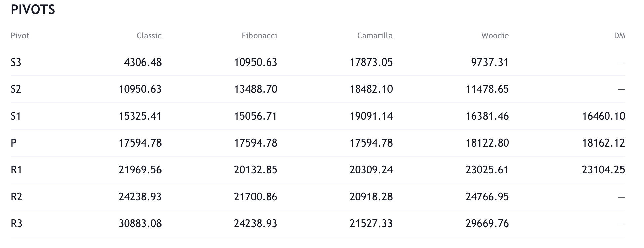The image size is (644, 248).
Task: Select the R3 row label
Action: coord(16,223)
